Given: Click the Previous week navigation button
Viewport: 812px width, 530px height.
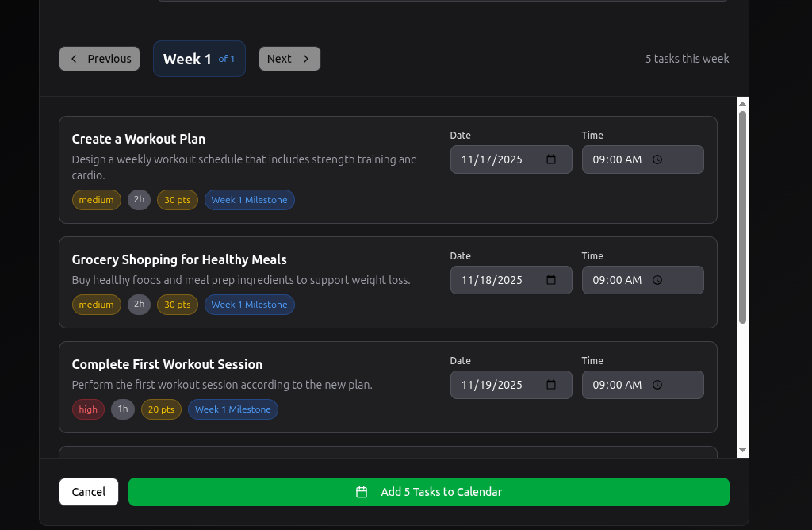Looking at the screenshot, I should [x=99, y=58].
